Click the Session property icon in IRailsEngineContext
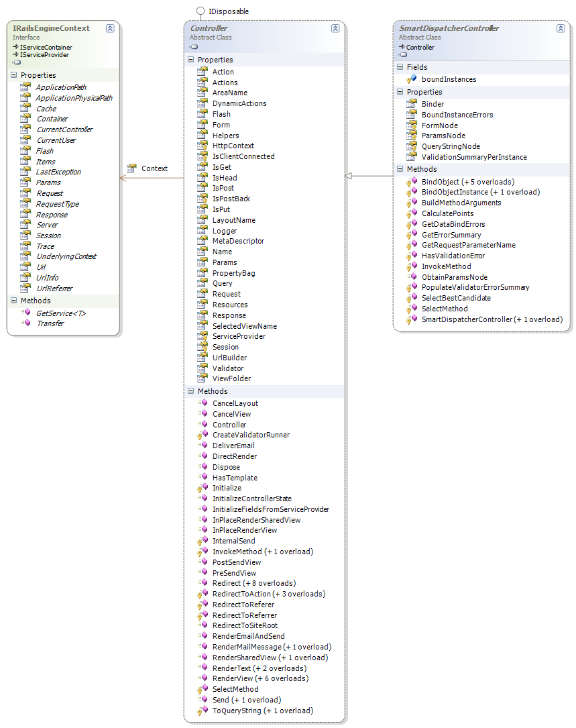576x728 pixels. [x=25, y=236]
